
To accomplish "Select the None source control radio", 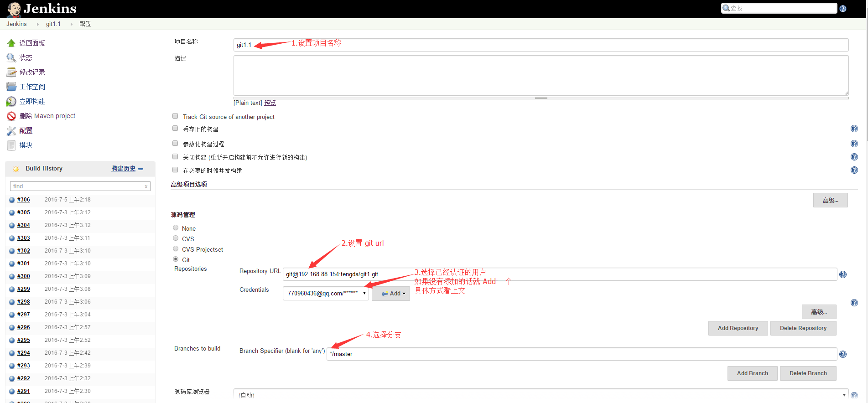I will point(176,227).
